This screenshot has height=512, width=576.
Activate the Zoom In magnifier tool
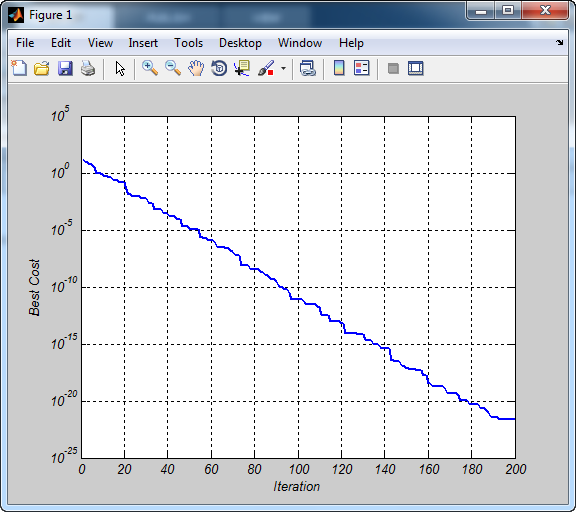tap(150, 68)
